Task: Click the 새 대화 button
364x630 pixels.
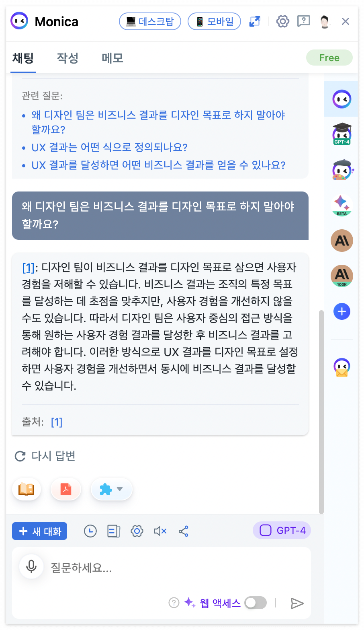Action: [x=39, y=531]
